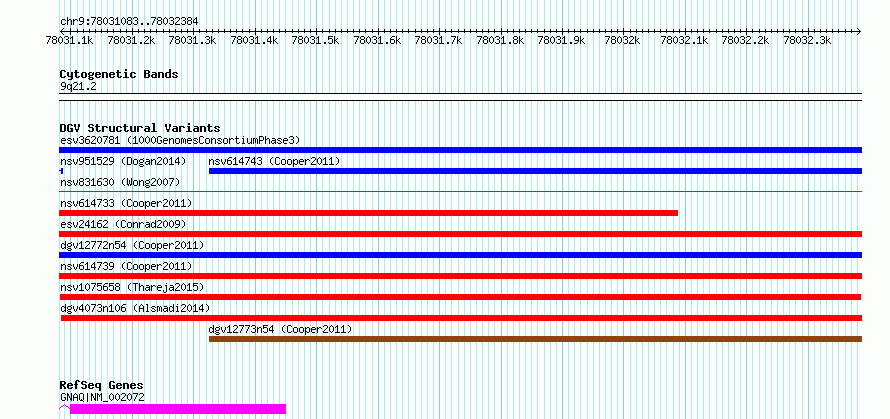Open the dgv12773n54 (Cooper2011) label
Viewport: 890px width, 419px height.
pyautogui.click(x=280, y=329)
